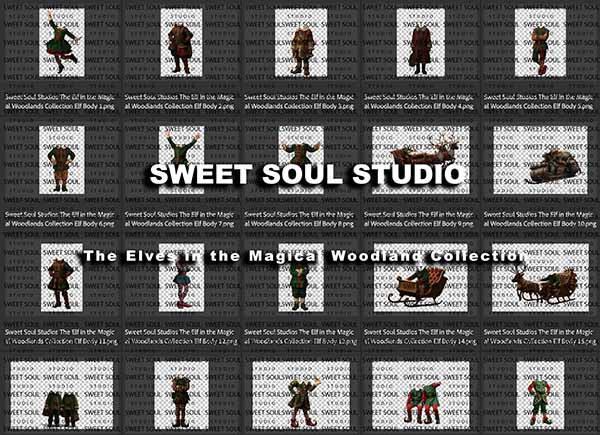Select thumbnail showing two dark-coated elves standing together
Screen dimensions: 600x435
62,395
